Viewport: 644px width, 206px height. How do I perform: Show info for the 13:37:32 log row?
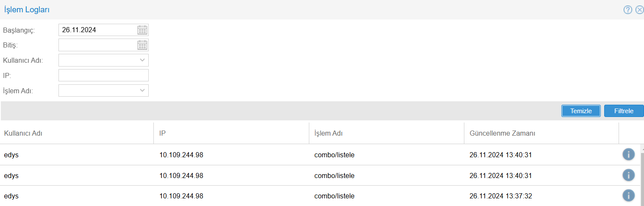(x=628, y=195)
